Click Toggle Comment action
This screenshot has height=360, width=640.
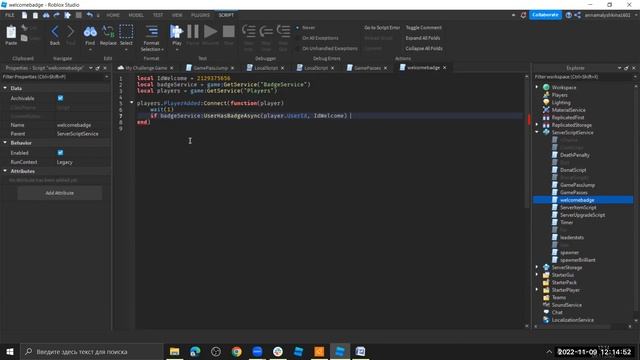[424, 28]
